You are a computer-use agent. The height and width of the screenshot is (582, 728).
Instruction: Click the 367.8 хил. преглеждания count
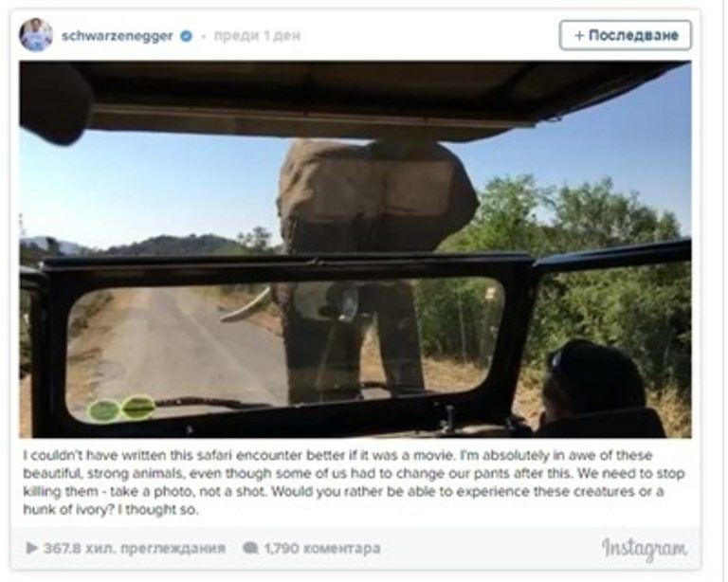pyautogui.click(x=134, y=548)
